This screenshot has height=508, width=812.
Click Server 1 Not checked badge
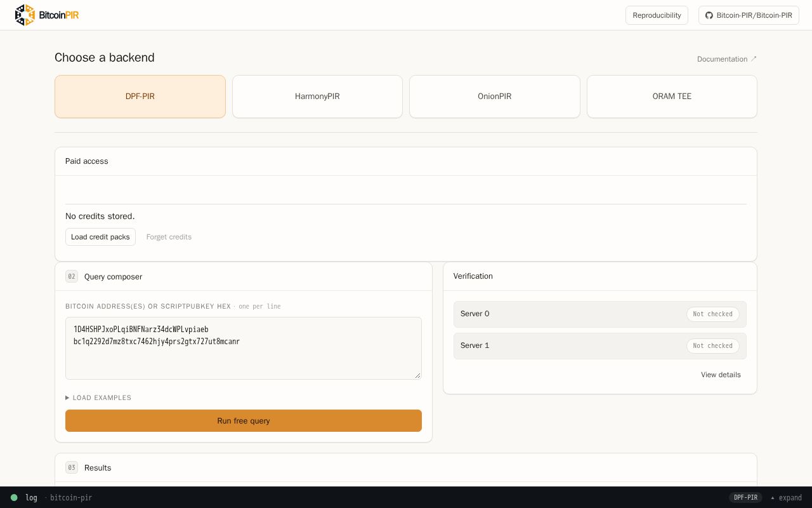click(x=712, y=345)
